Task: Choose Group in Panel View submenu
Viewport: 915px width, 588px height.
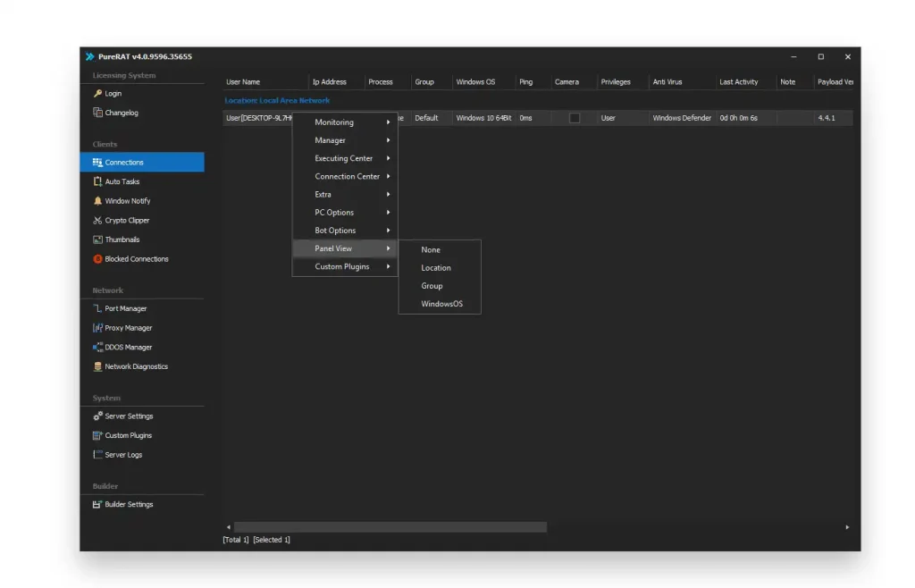Action: (432, 286)
